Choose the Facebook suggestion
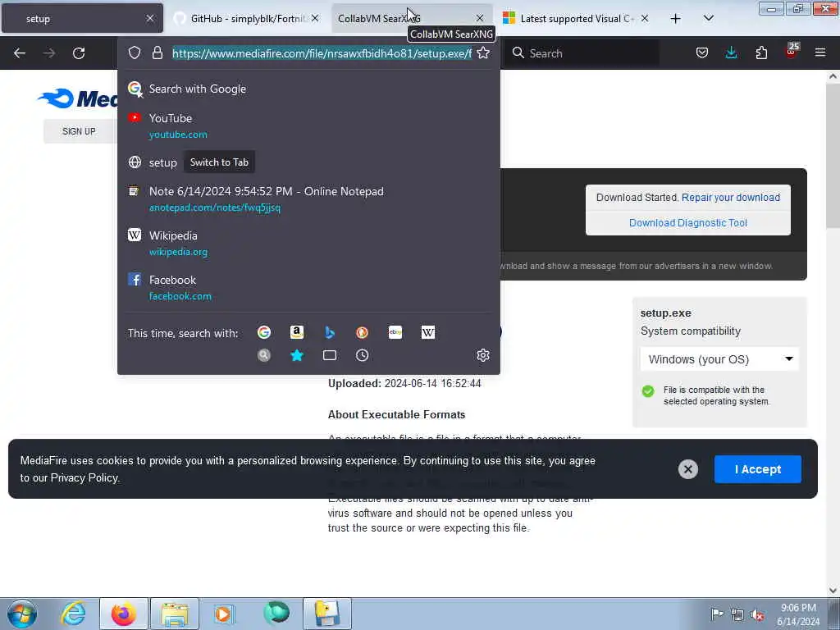This screenshot has width=840, height=630. (x=308, y=288)
